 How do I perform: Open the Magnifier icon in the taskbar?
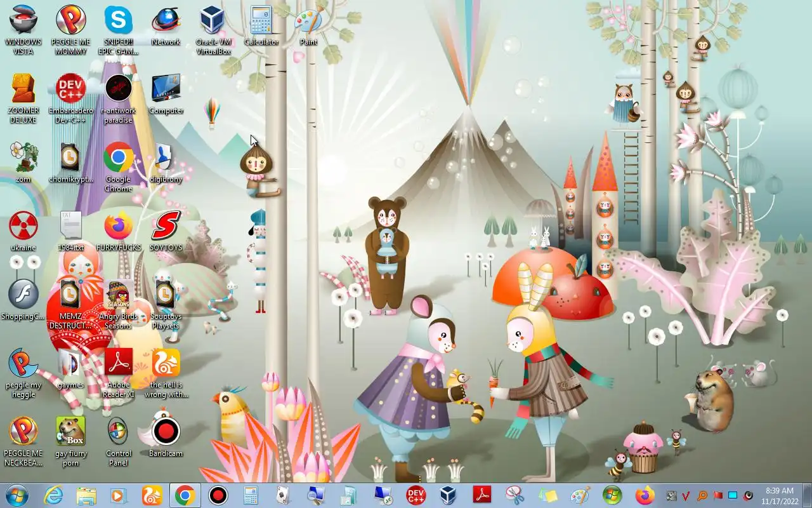pos(317,495)
